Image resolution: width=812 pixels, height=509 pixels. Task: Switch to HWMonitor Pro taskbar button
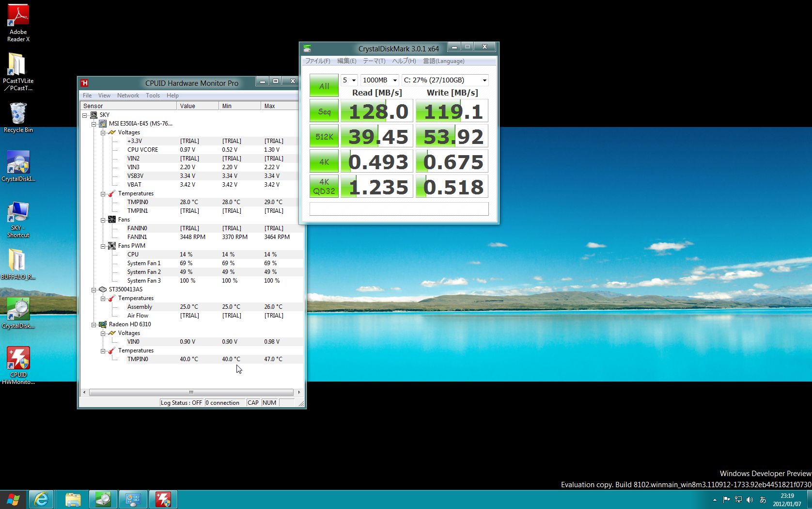[x=163, y=499]
